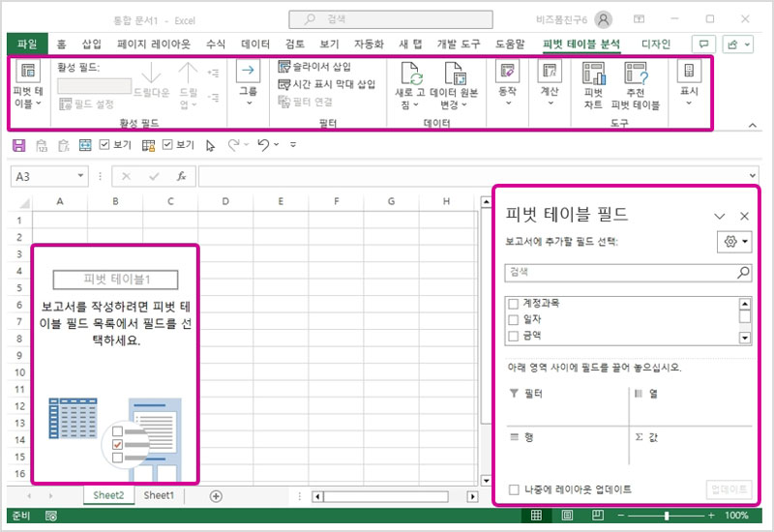
Task: Check the 일자 field
Action: [x=514, y=320]
